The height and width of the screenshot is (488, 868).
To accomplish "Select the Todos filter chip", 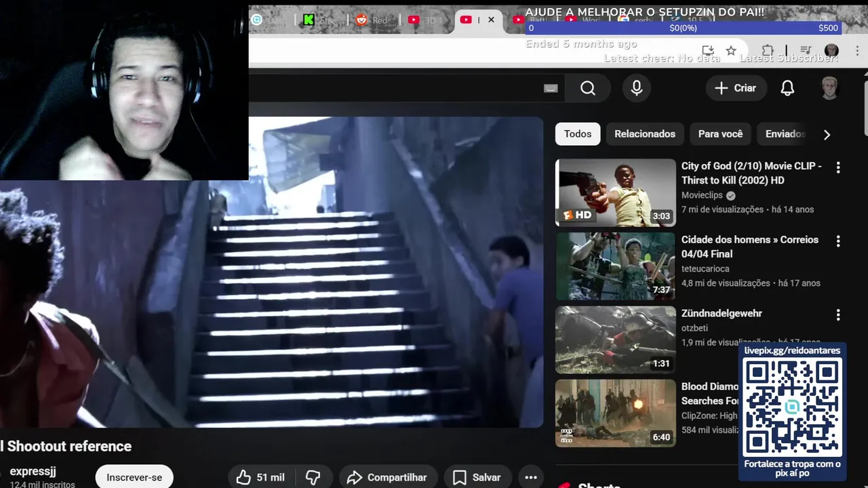I will (578, 134).
